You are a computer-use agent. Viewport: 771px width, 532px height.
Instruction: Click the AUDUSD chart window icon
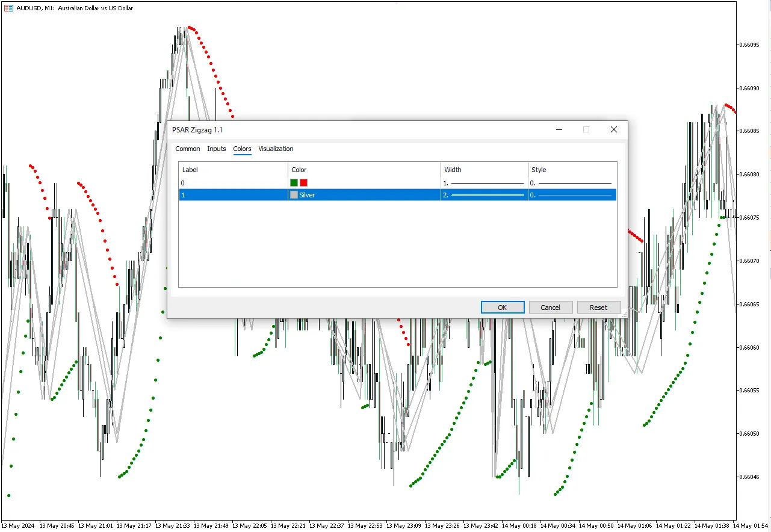pos(8,8)
